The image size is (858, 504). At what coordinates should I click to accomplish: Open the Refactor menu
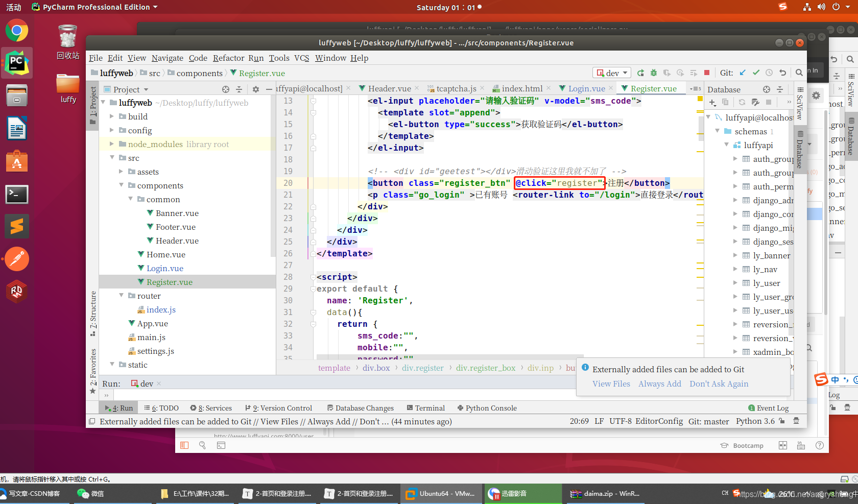pos(228,58)
